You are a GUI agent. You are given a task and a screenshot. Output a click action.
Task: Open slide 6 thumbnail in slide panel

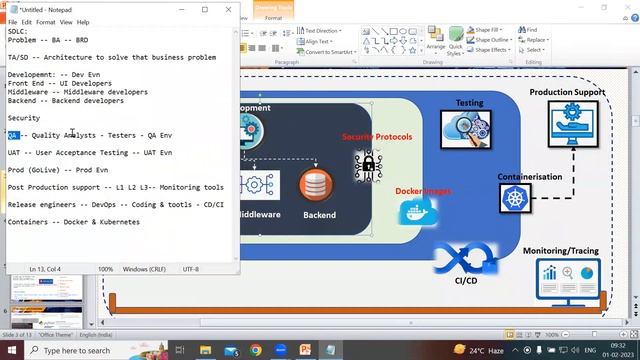(x=47, y=318)
